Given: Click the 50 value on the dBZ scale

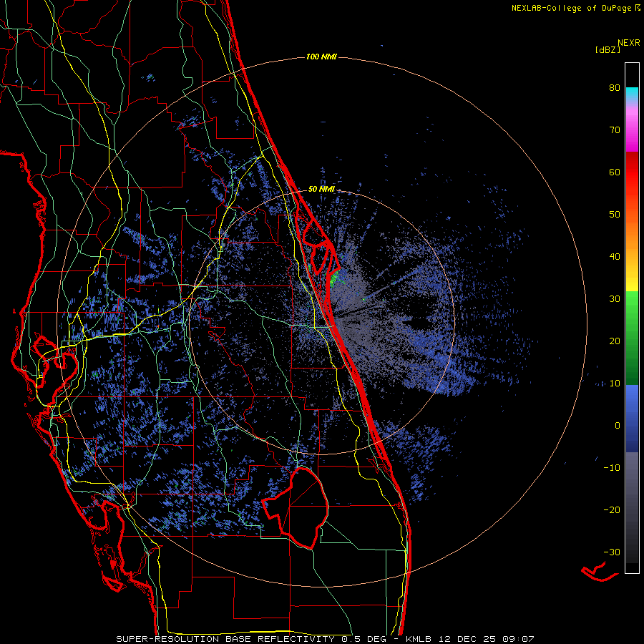Looking at the screenshot, I should 615,215.
